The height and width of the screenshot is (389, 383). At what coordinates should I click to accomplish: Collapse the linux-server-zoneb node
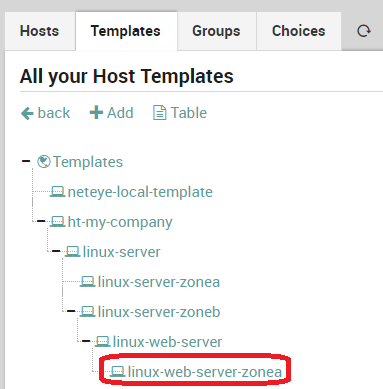pyautogui.click(x=71, y=311)
